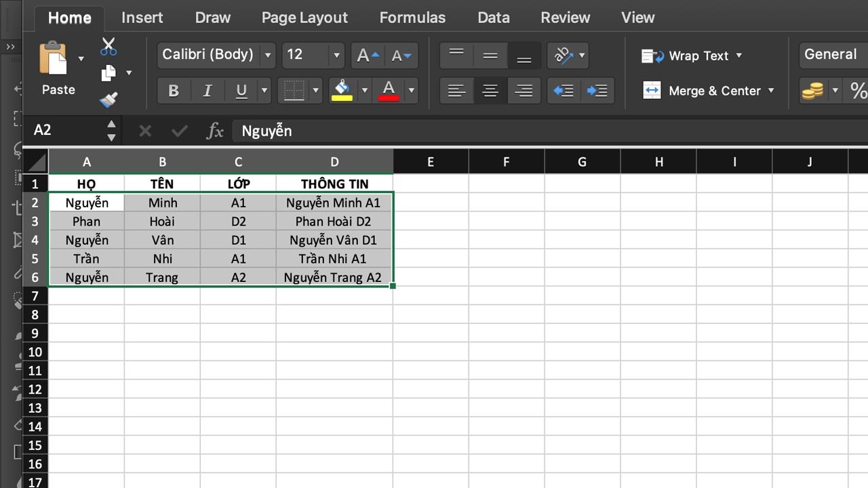868x488 pixels.
Task: Open the Formulas tab
Action: coord(412,18)
